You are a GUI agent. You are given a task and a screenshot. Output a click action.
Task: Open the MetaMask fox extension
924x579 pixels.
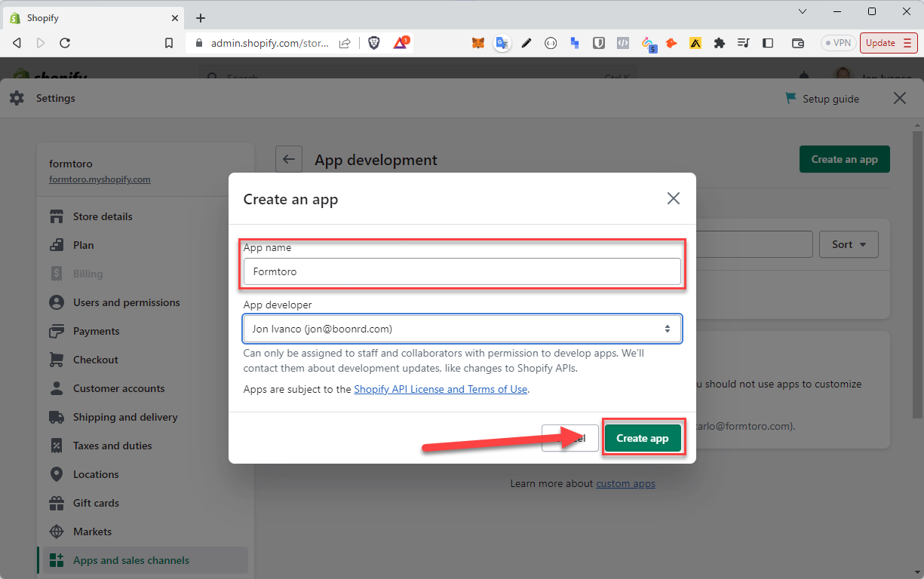478,43
